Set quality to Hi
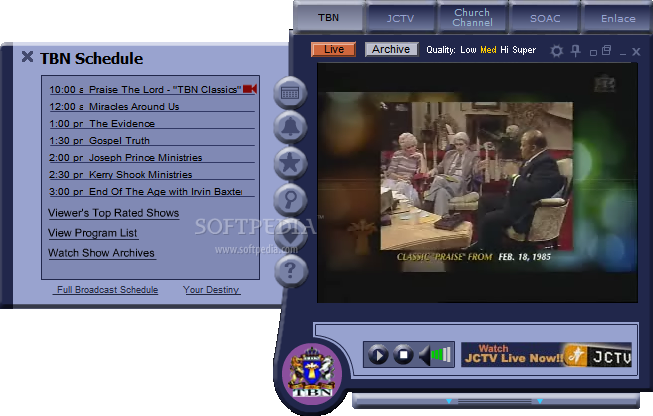Viewport: 653px width, 416px height. [504, 50]
